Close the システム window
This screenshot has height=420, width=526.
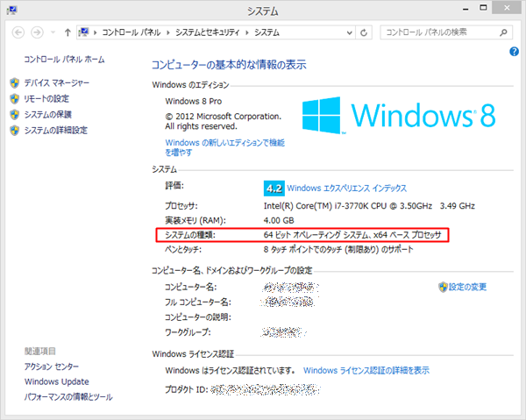point(507,8)
